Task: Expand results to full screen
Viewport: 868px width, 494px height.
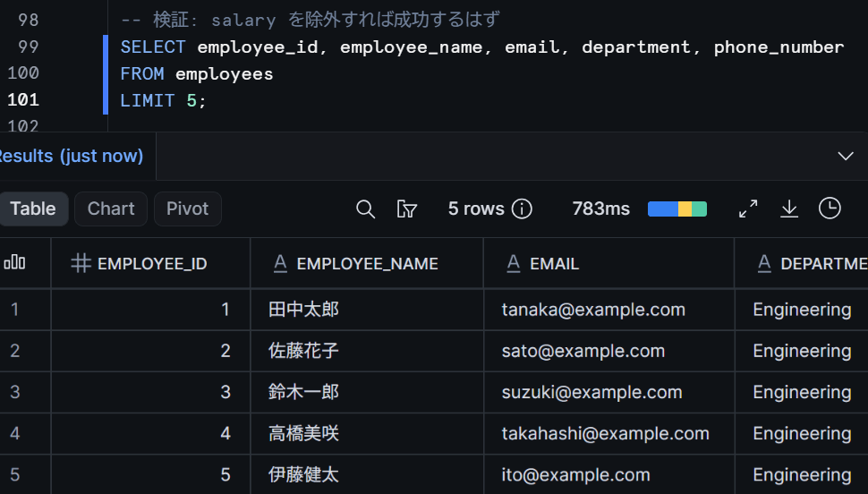Action: tap(748, 209)
